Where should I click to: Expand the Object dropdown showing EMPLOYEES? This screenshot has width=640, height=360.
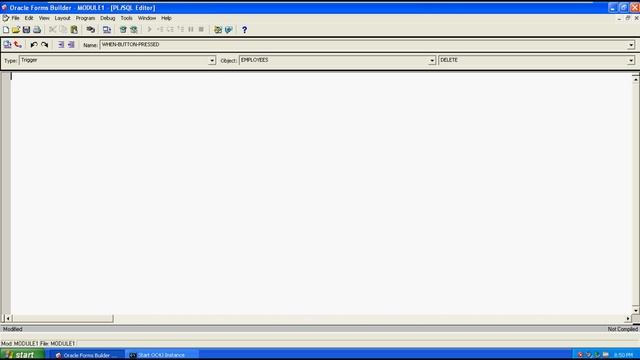point(432,60)
